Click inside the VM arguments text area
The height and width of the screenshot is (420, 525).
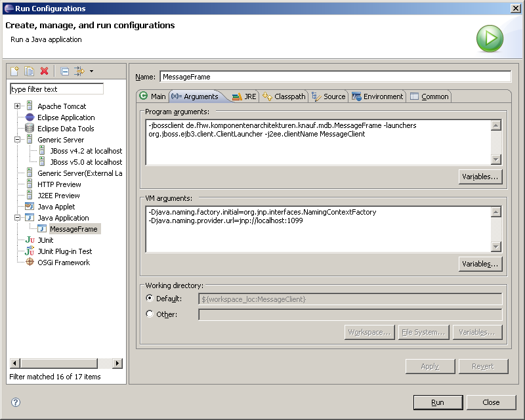(318, 230)
